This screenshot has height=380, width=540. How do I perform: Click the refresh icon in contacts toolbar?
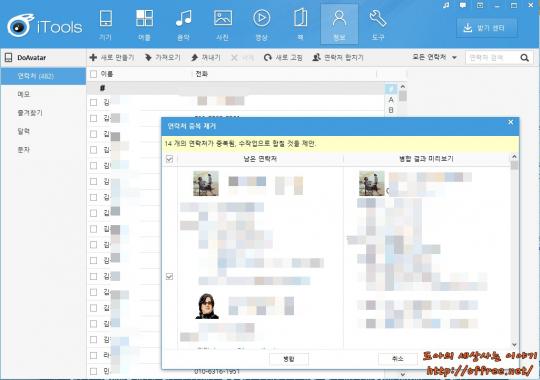pos(268,58)
